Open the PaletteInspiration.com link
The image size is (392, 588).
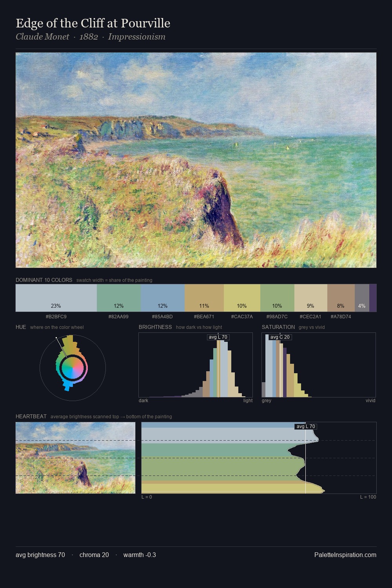click(345, 555)
